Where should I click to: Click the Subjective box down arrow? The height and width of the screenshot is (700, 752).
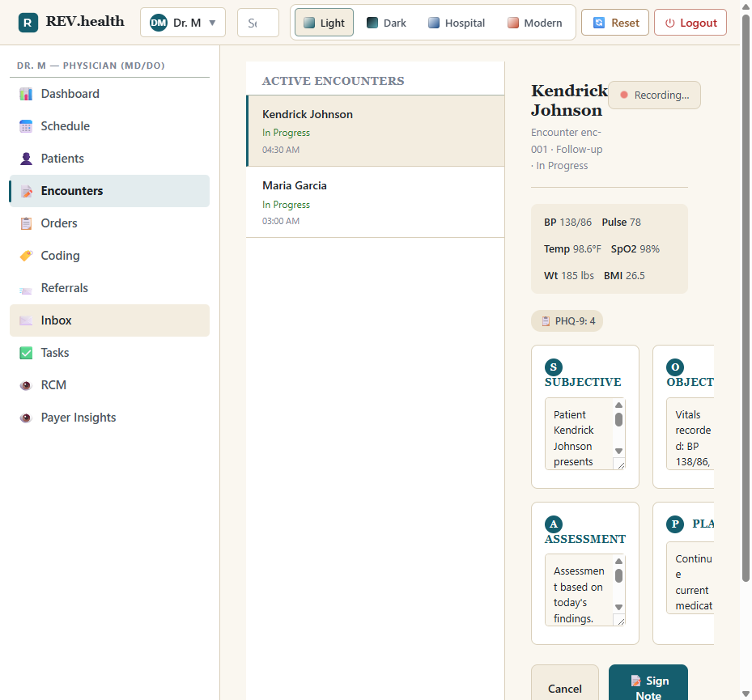tap(618, 451)
